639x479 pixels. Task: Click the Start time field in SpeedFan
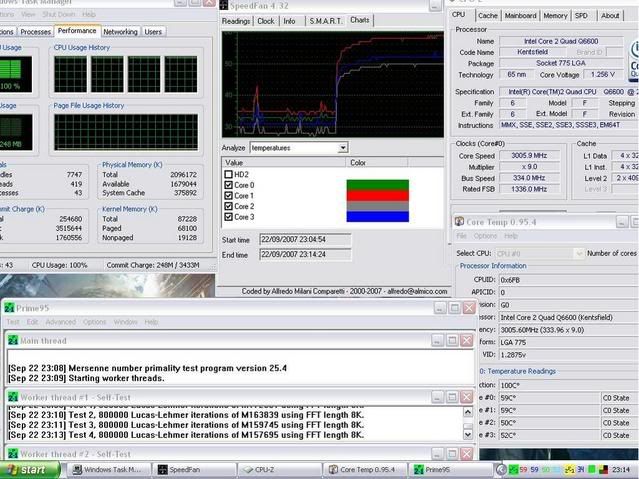(305, 240)
